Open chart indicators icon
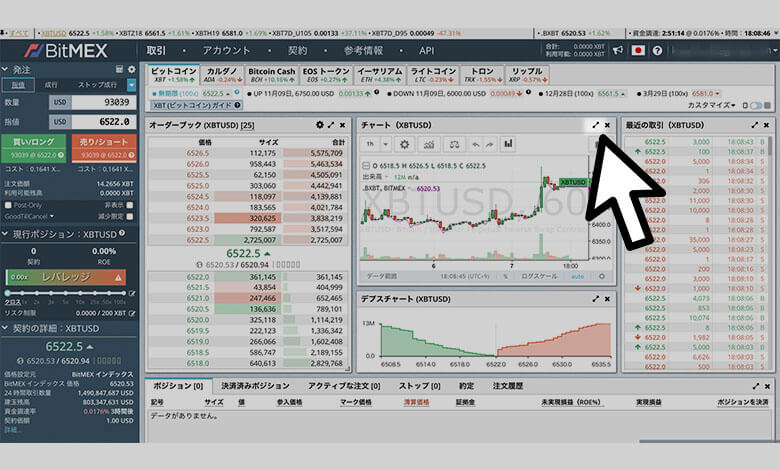Screen dimensions: 780x470 (x=429, y=144)
